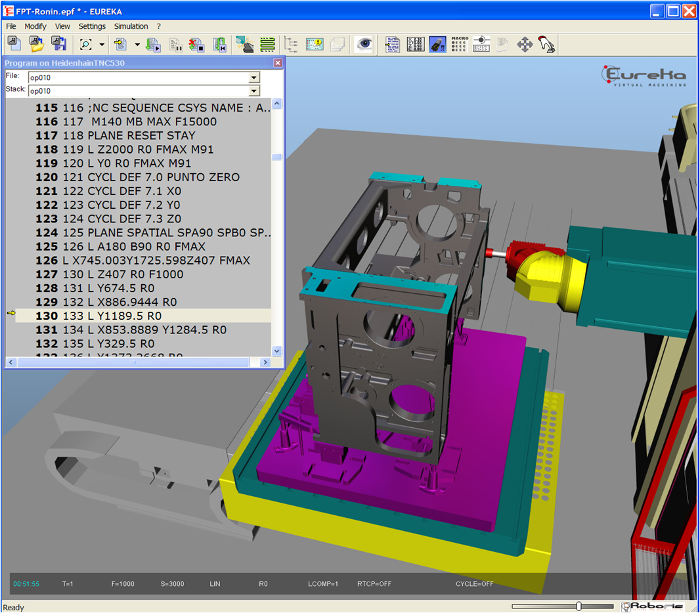Save the project with the floppy disk icon
Viewport: 700px width, 613px height.
pyautogui.click(x=59, y=44)
